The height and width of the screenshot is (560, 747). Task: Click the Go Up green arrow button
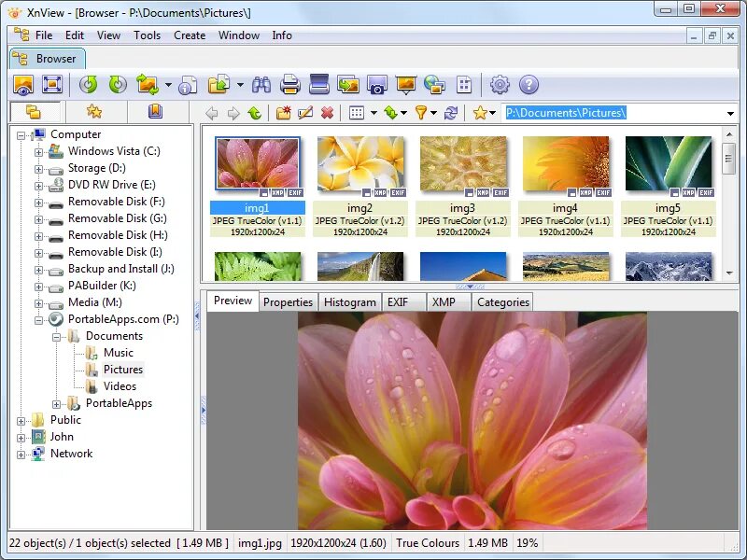click(254, 112)
